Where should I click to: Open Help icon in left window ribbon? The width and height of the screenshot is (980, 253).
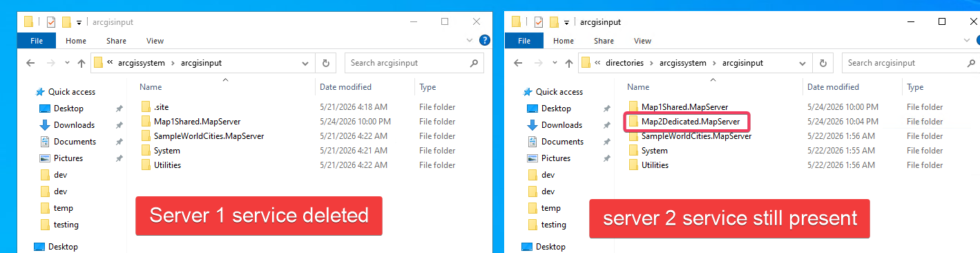click(x=484, y=41)
